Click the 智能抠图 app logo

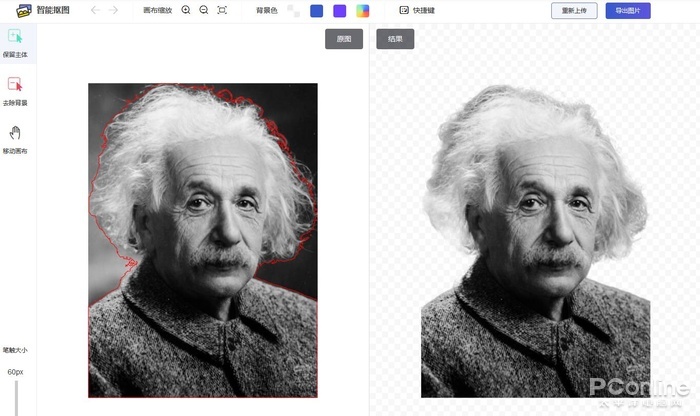[x=24, y=10]
